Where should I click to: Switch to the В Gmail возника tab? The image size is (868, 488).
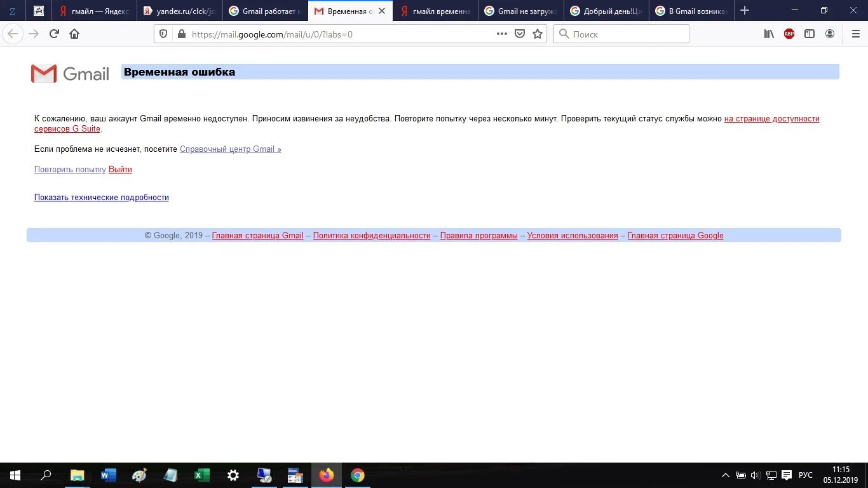pyautogui.click(x=691, y=11)
